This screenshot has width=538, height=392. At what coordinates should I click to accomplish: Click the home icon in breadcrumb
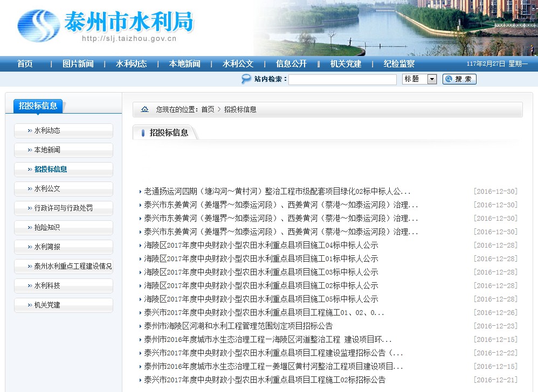click(x=144, y=109)
